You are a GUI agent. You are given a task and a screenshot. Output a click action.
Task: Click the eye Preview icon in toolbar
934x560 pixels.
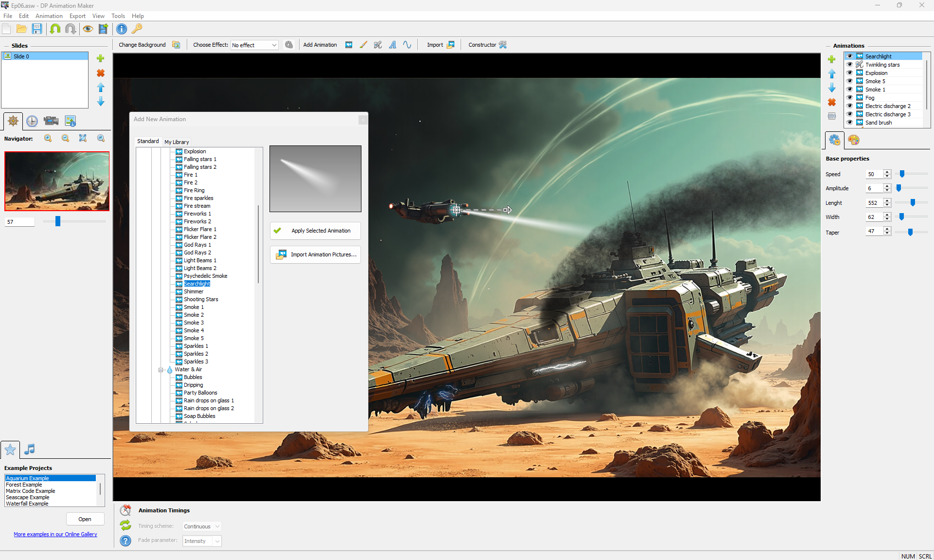88,29
